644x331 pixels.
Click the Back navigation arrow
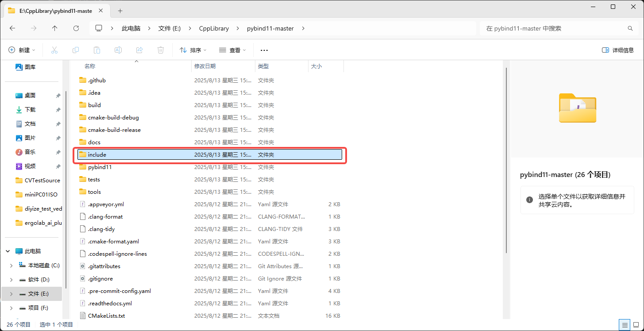[12, 28]
